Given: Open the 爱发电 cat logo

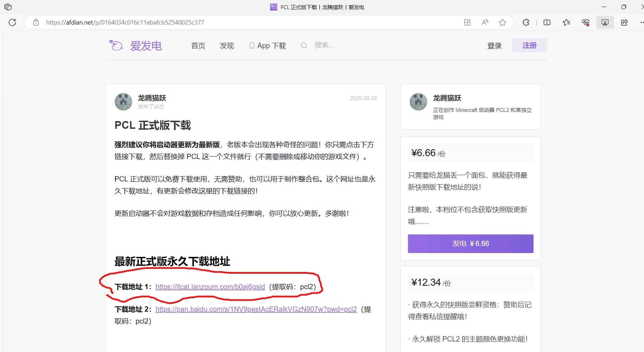Looking at the screenshot, I should tap(116, 45).
